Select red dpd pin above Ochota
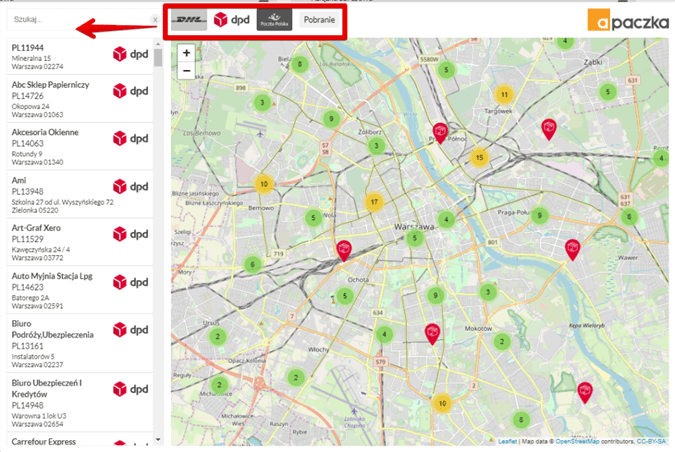Screen dimensions: 675x452 pos(344,250)
